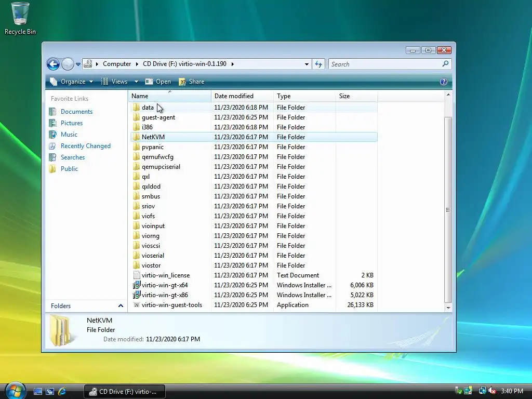Expand the Views dropdown arrow
The width and height of the screenshot is (532, 399).
point(136,82)
